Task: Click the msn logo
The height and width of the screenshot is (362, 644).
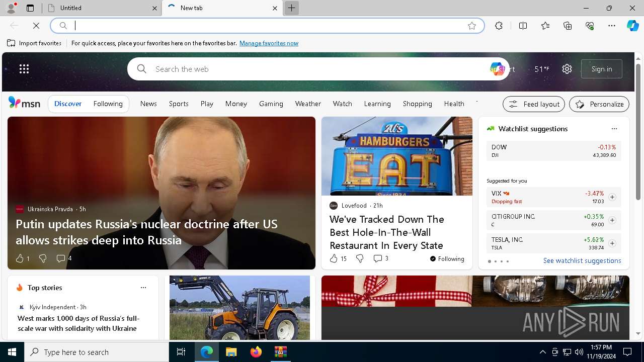Action: (x=24, y=103)
